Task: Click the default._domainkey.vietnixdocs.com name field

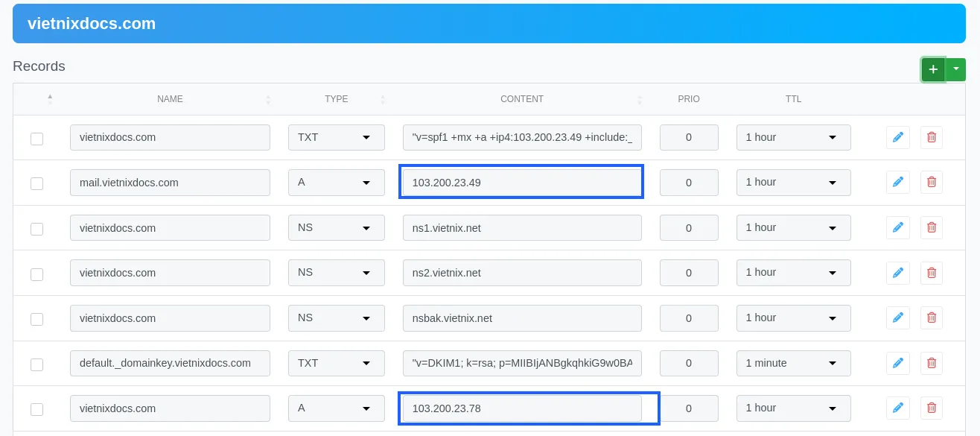Action: click(x=170, y=363)
